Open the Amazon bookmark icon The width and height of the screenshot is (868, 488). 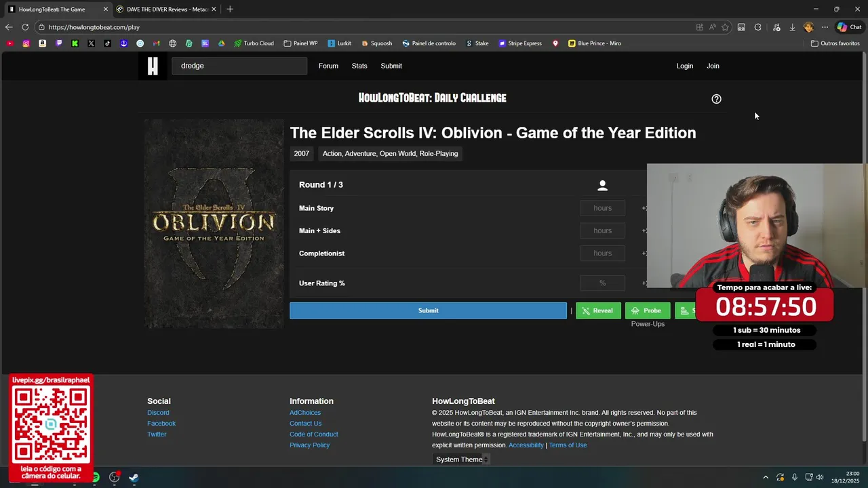tap(42, 43)
